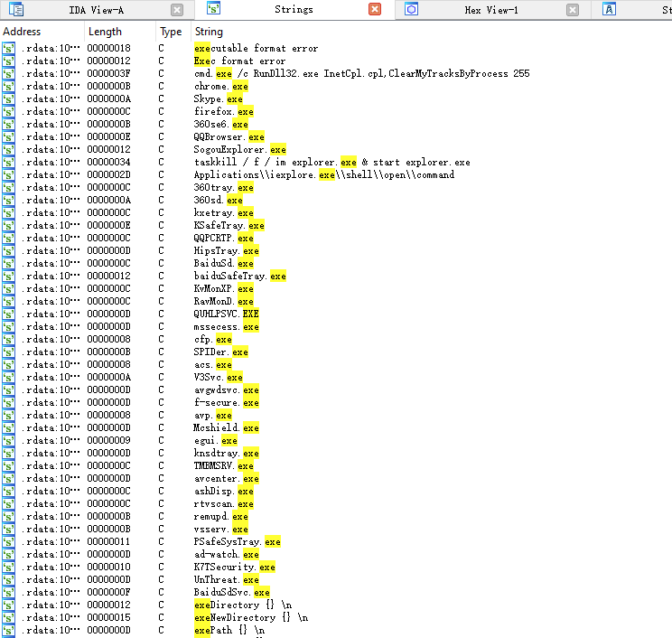Click string icon of the RavMonD.exe row
The width and height of the screenshot is (672, 638).
pyautogui.click(x=8, y=302)
